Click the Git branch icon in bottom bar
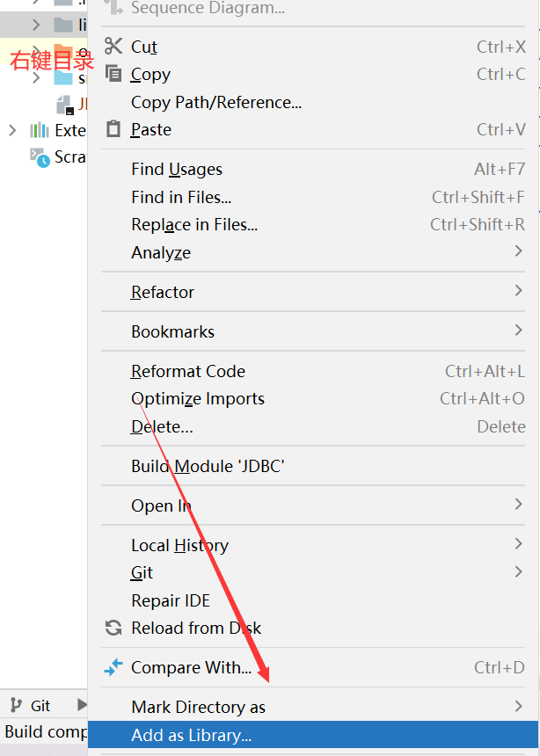 coord(16,705)
